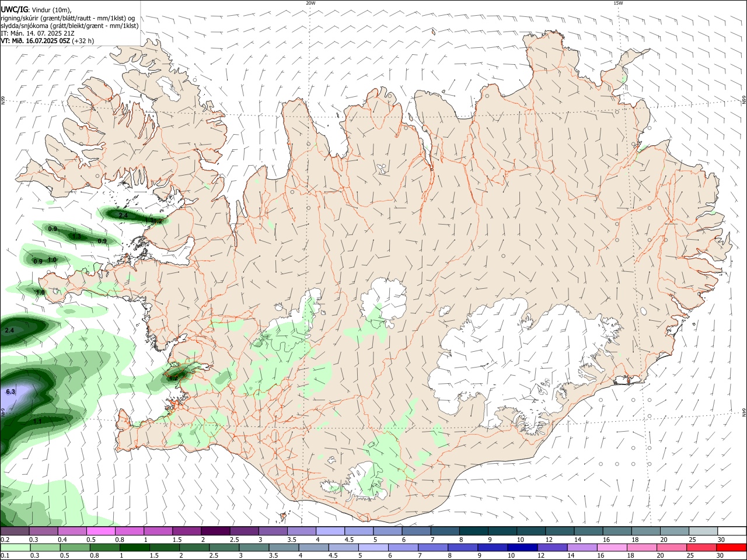Click the dark teal 8–9 swatch on upper scale
747x560 pixels.
(474, 531)
